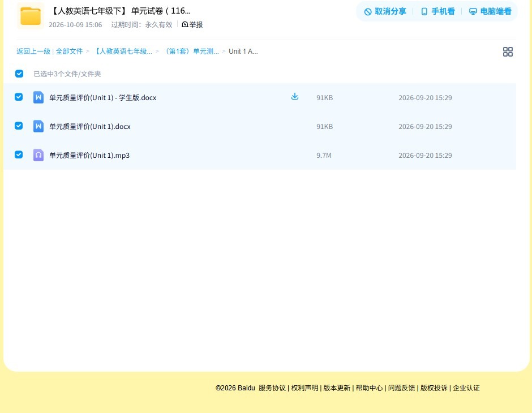Go back via 返回上一级 link
532x413 pixels.
33,51
